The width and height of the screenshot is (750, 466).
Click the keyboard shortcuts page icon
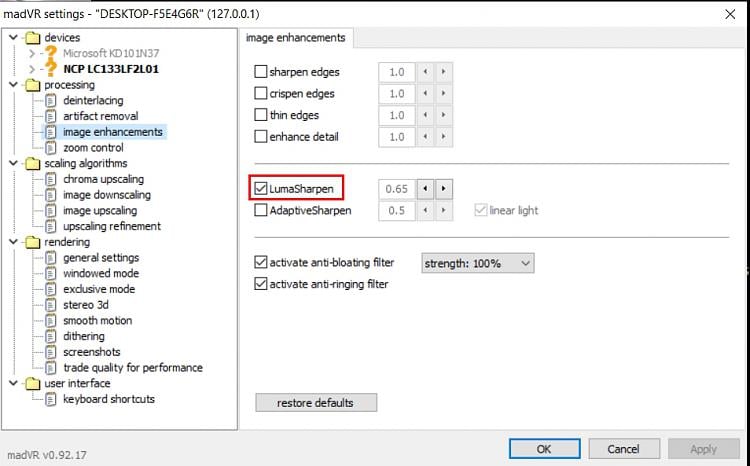point(51,399)
